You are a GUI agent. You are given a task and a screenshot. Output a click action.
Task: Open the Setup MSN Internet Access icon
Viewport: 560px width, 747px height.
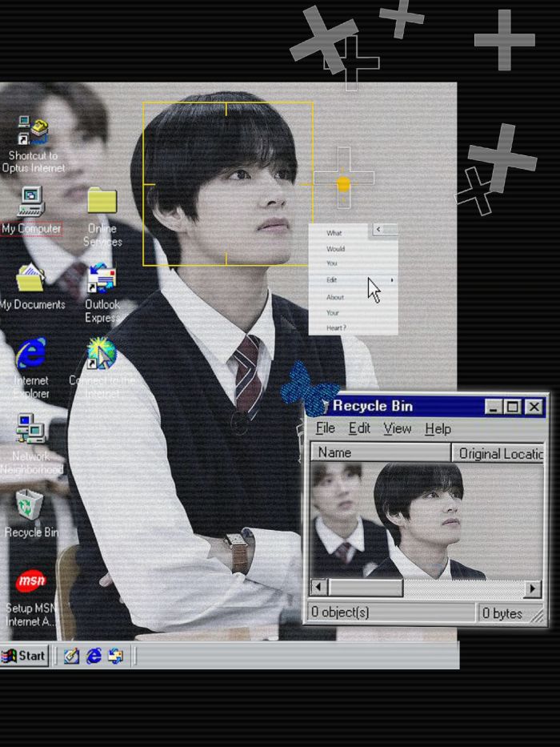click(x=31, y=580)
